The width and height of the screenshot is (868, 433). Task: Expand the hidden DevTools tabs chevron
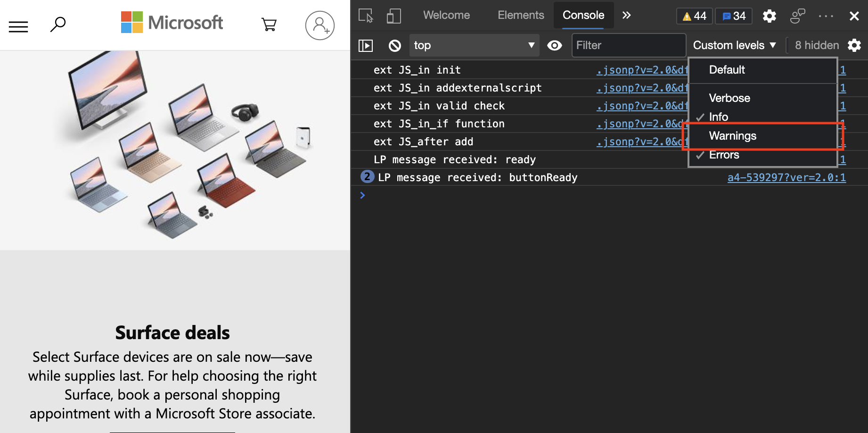coord(626,15)
